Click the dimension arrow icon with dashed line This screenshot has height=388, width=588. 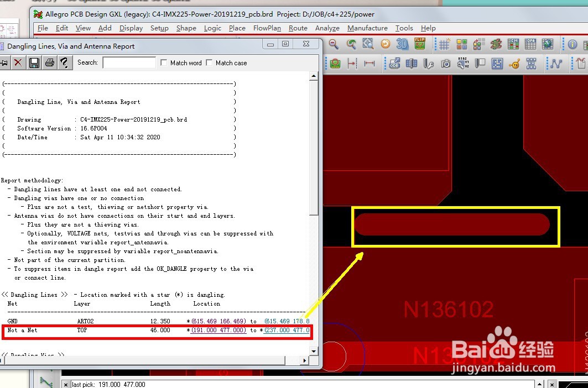352,64
